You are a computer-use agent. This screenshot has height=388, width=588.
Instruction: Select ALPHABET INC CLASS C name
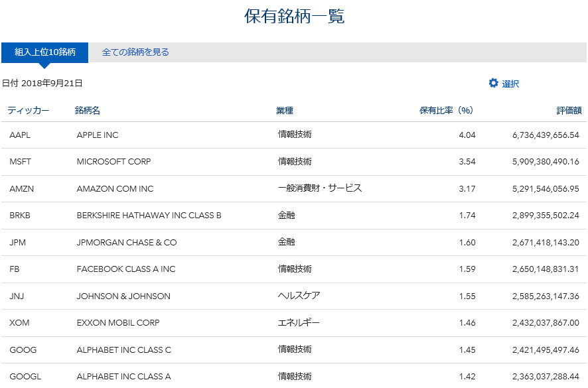pyautogui.click(x=123, y=350)
